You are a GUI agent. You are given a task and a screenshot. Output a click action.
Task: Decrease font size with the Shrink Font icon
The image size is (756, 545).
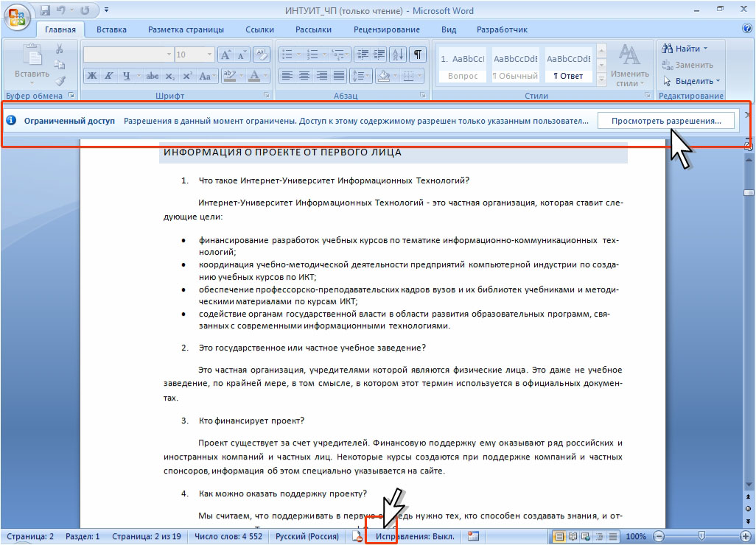coord(241,54)
